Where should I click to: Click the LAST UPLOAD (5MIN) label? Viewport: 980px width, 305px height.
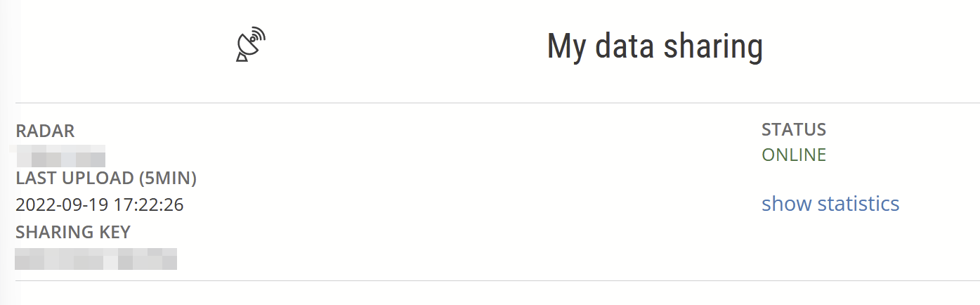[x=106, y=179]
